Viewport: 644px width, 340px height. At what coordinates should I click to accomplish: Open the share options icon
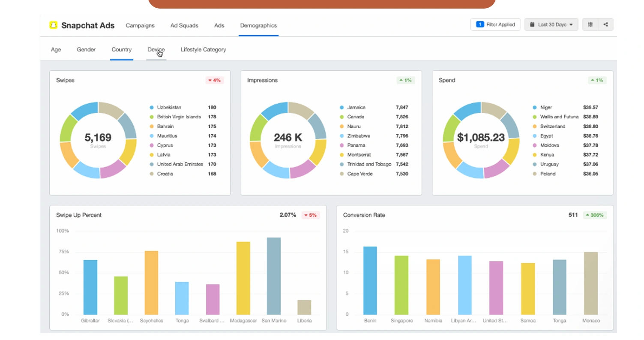pos(605,24)
